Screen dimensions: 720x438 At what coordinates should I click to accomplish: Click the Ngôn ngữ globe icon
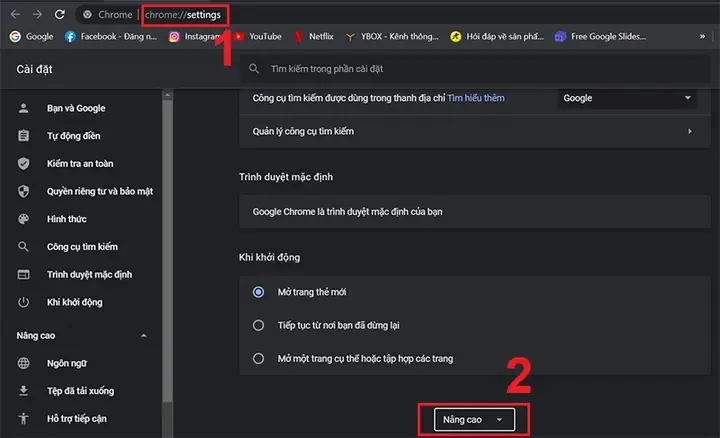click(x=23, y=363)
